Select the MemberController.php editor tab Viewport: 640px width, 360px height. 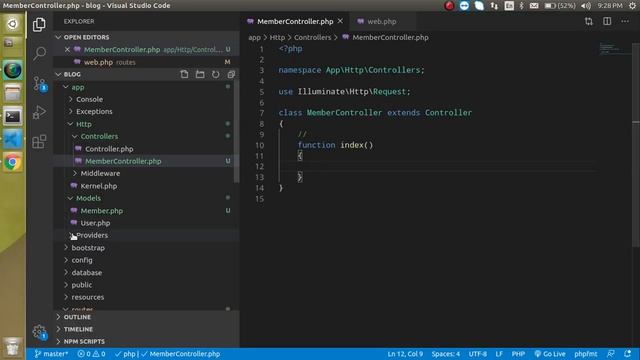[295, 21]
